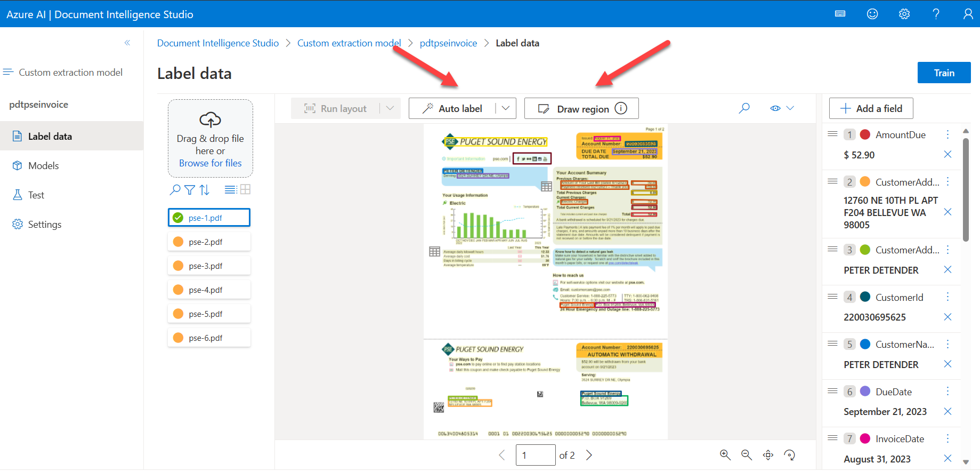980x471 pixels.
Task: Collapse the left navigation pane
Action: 127,43
